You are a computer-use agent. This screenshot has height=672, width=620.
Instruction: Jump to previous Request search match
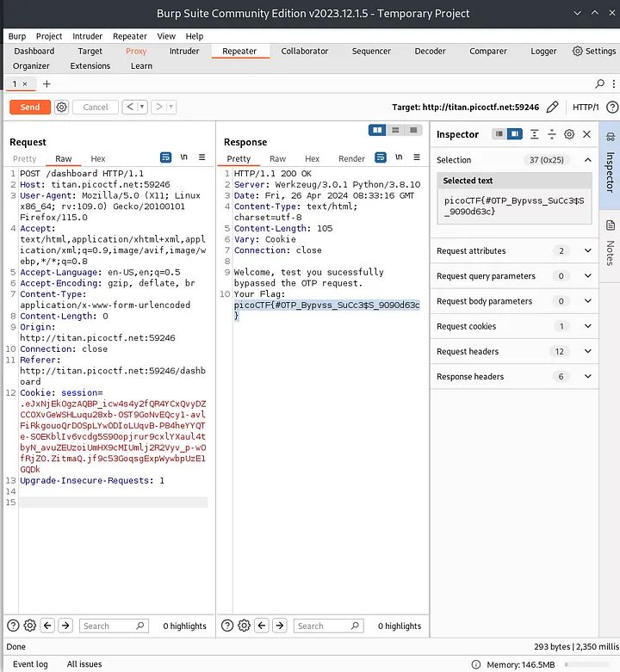point(47,626)
